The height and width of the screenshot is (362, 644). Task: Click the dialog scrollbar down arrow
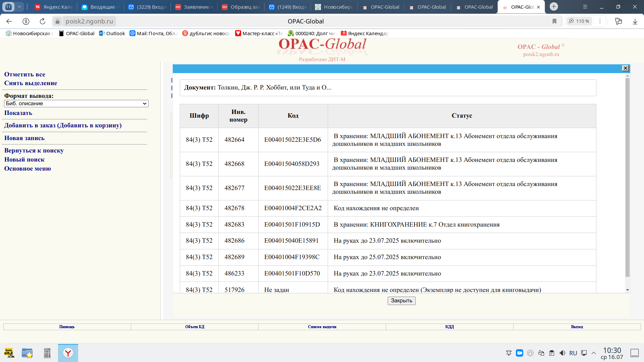[627, 290]
